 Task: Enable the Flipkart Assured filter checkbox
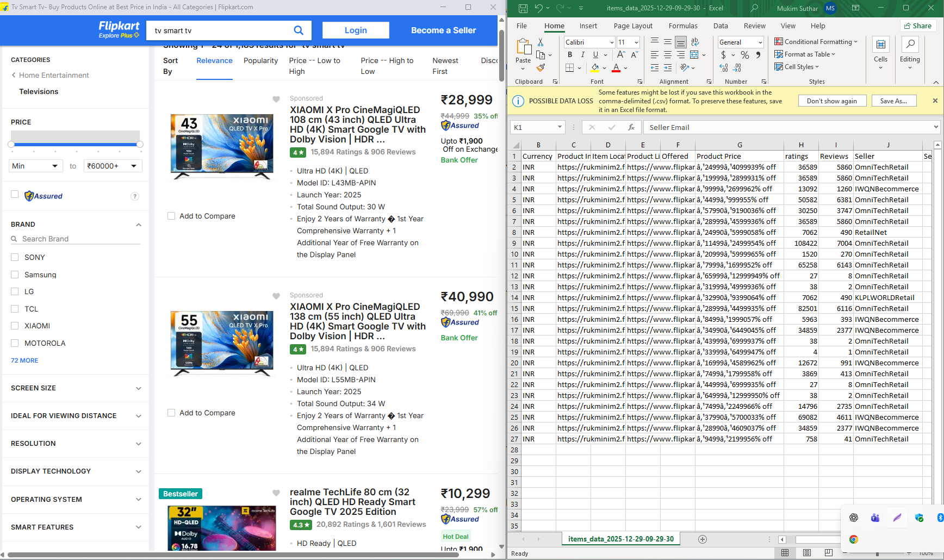coord(15,195)
